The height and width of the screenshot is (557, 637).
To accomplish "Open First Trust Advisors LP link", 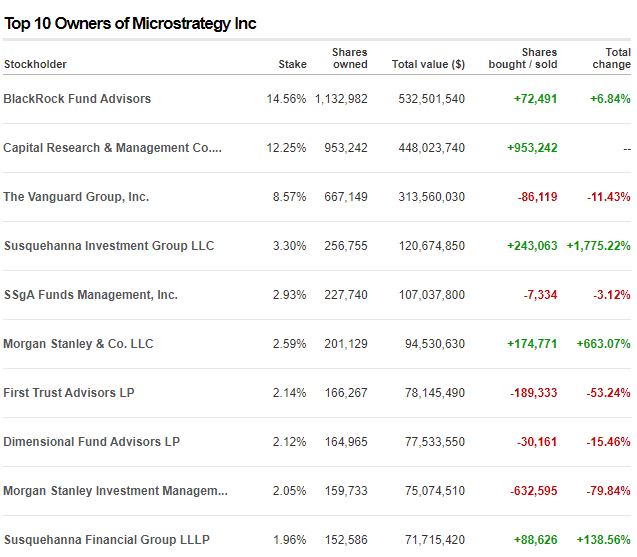I will point(69,393).
